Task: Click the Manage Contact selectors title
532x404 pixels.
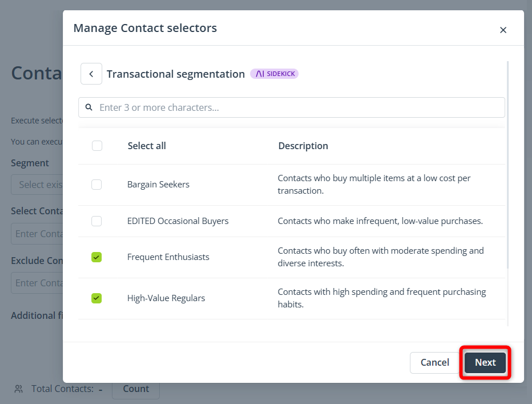Action: click(x=145, y=28)
